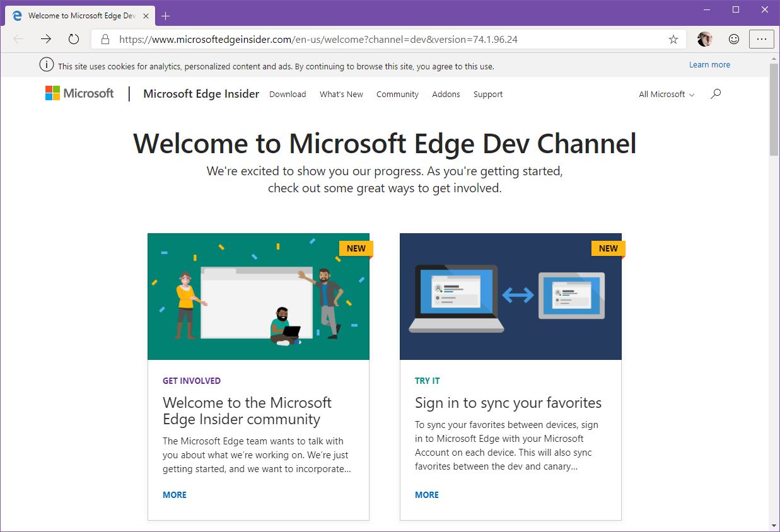The image size is (780, 532).
Task: Click the GET INVOLVED label
Action: [x=192, y=381]
